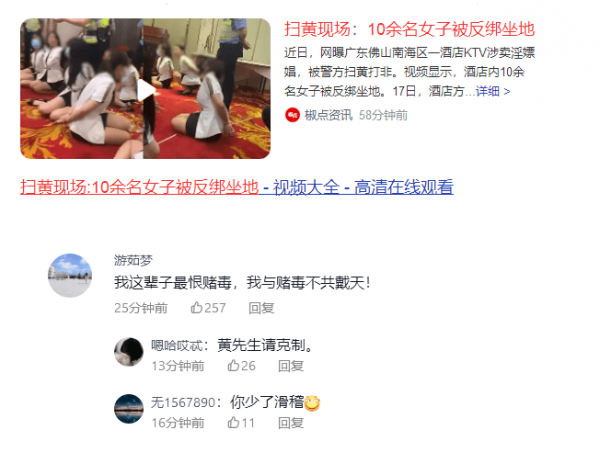The image size is (600, 464).
Task: Open 无1567890's avatar image
Action: (x=129, y=409)
